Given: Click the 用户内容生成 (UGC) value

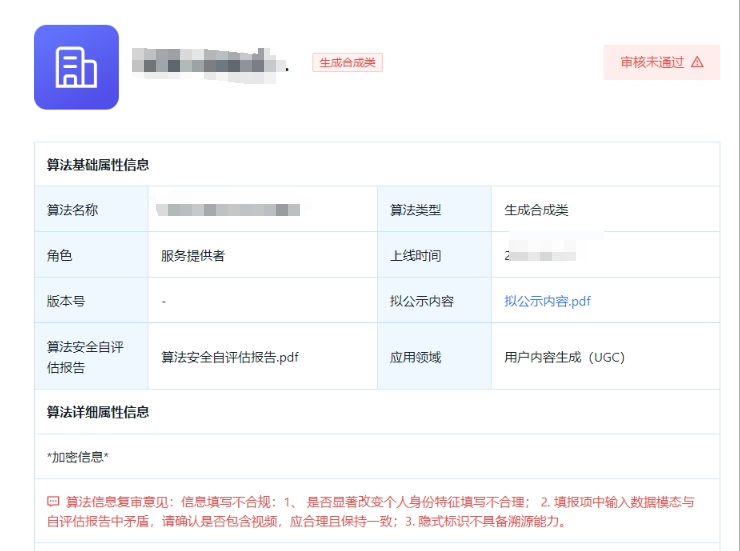Looking at the screenshot, I should [564, 357].
